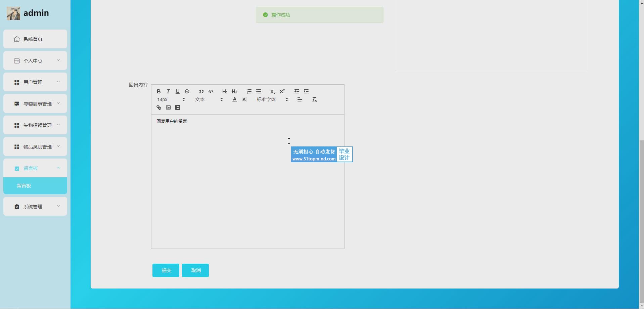Viewport: 644px width, 309px height.
Task: Decrease indent in editor
Action: pos(296,91)
